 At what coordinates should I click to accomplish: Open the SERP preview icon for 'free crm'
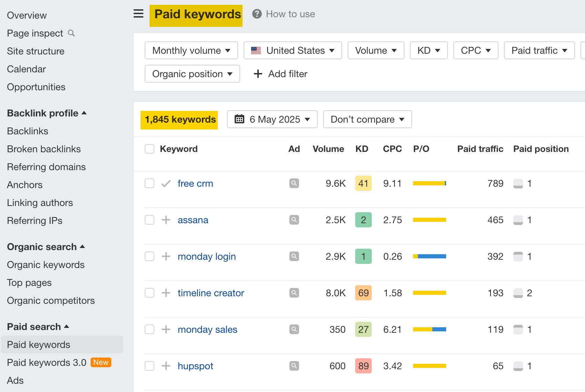294,183
